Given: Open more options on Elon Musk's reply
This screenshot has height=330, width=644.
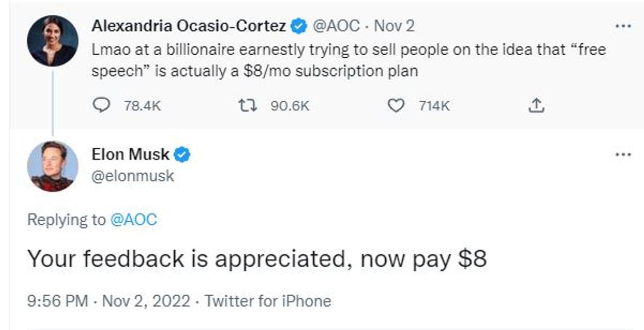Looking at the screenshot, I should [x=623, y=154].
